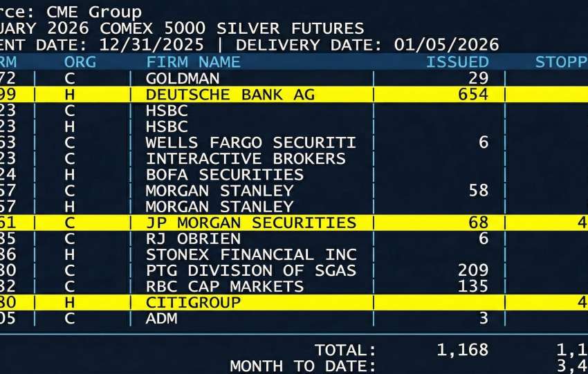
Task: Click the ISSUED column header
Action: [457, 62]
